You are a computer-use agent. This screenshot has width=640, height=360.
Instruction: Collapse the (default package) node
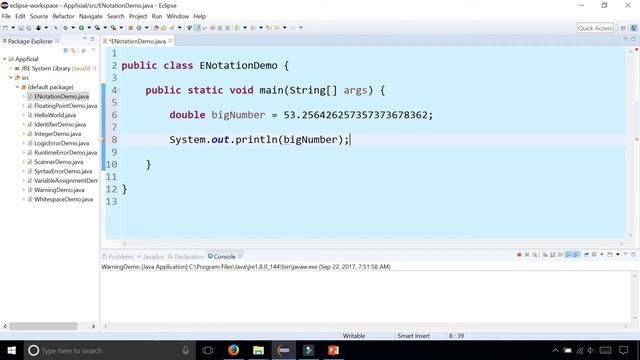[x=18, y=87]
